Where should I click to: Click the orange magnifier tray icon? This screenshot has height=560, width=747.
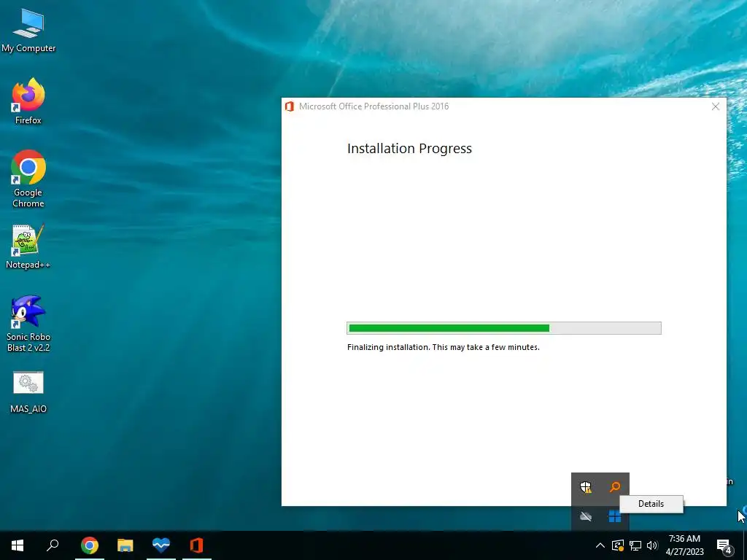pos(615,486)
